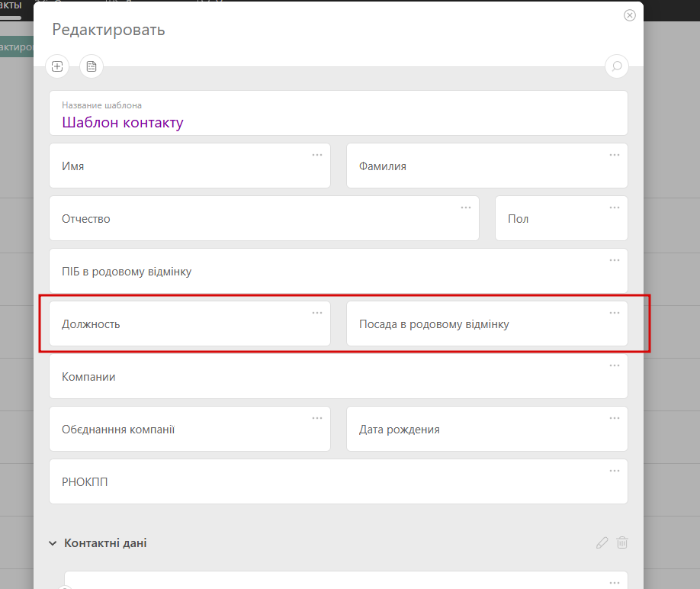Open three-dot menu of Должность field

click(317, 313)
